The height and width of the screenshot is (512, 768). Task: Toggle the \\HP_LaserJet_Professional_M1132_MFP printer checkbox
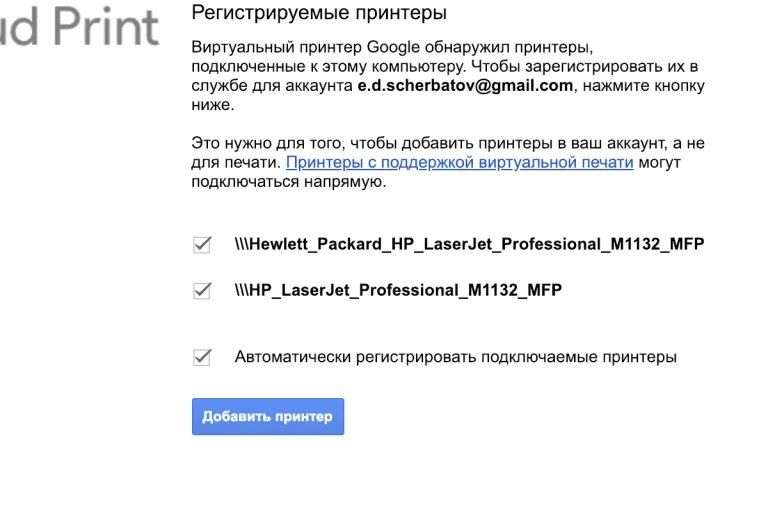coord(202,291)
